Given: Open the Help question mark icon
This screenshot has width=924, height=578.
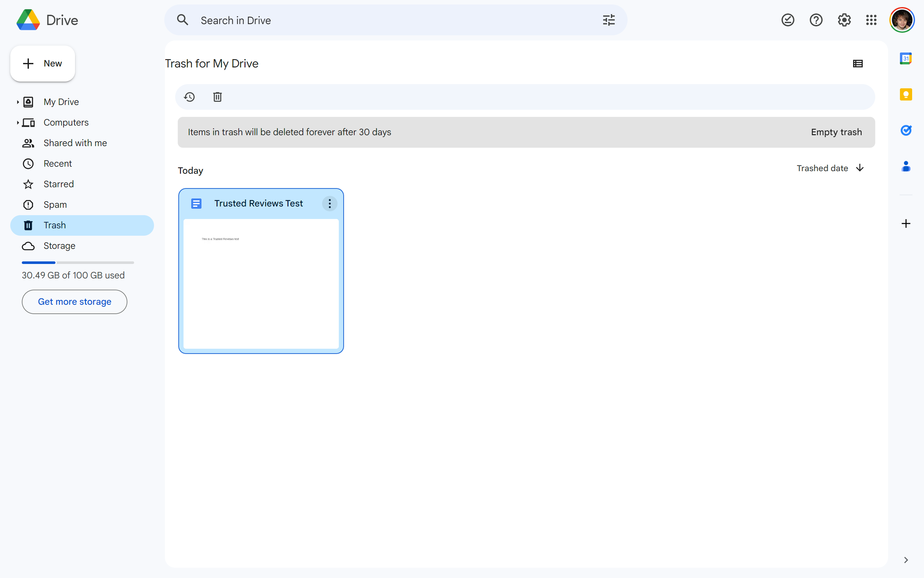Looking at the screenshot, I should (x=816, y=20).
